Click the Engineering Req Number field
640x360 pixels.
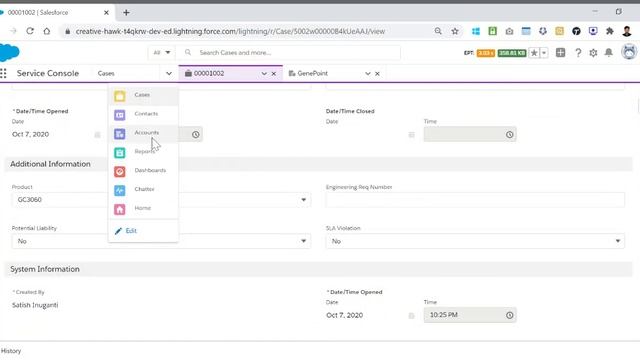pos(475,200)
